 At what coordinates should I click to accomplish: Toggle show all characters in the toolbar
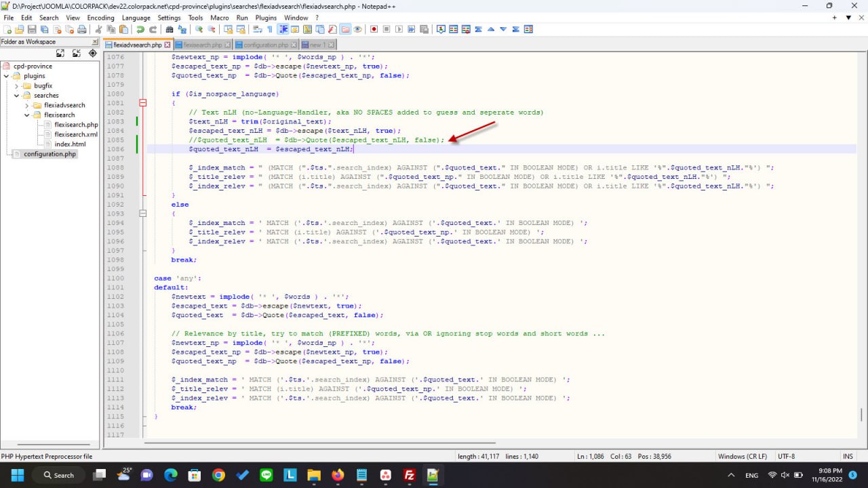pos(269,28)
